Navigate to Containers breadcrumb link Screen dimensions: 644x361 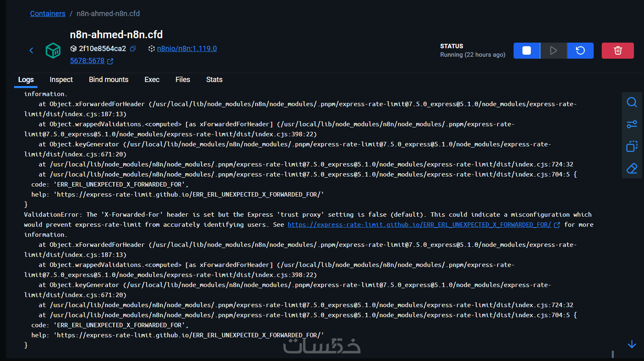click(47, 14)
